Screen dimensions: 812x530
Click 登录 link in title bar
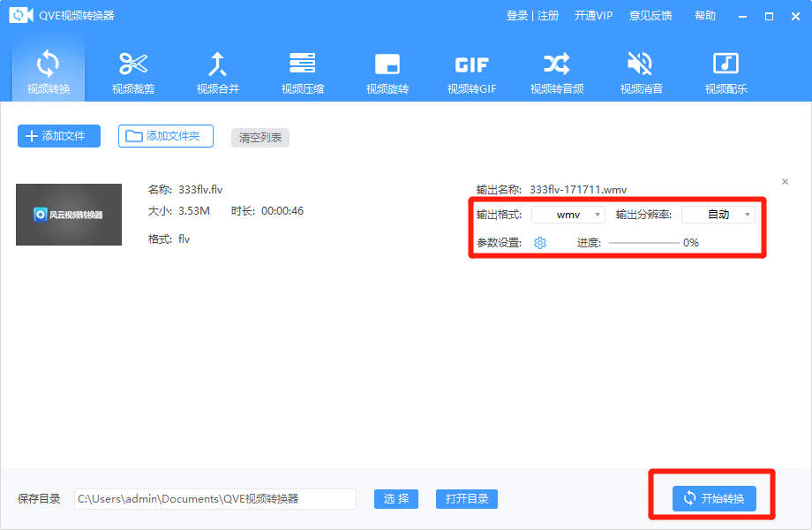pyautogui.click(x=517, y=16)
